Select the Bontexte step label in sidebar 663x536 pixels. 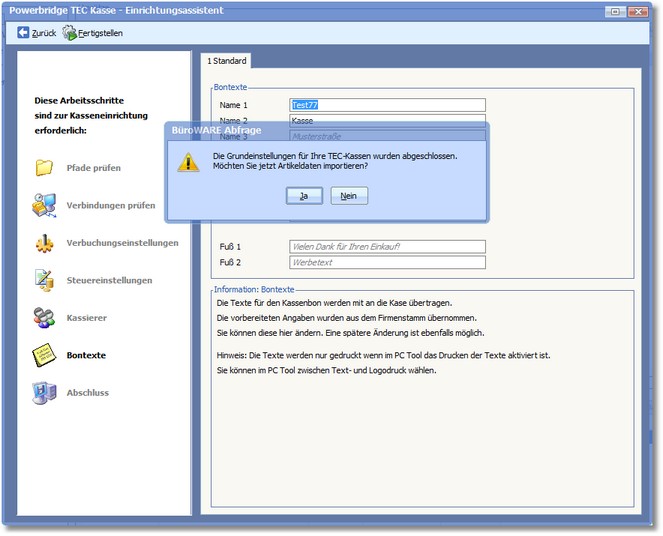(86, 355)
